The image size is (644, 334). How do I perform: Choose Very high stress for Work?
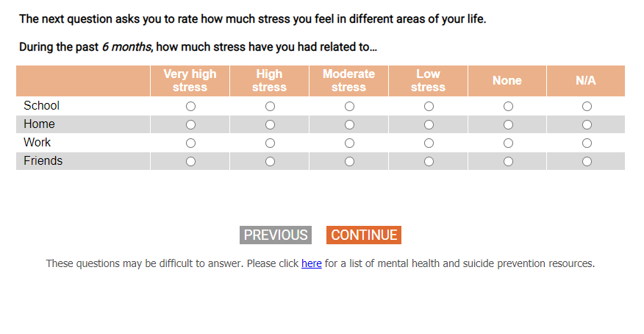(x=190, y=143)
